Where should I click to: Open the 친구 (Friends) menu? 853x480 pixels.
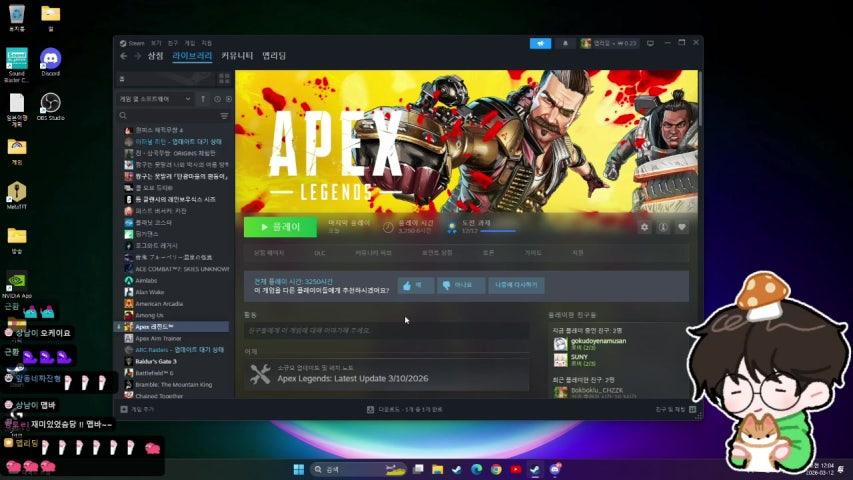tap(173, 43)
